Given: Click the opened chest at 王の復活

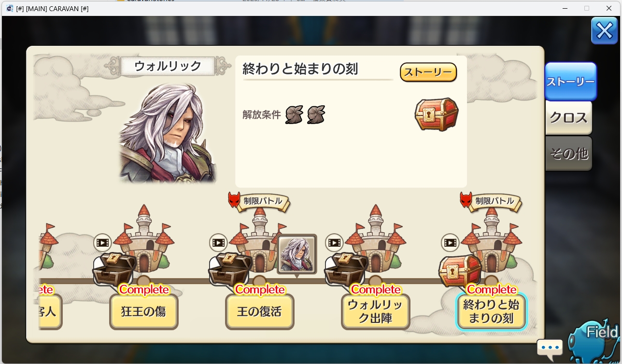Looking at the screenshot, I should click(230, 269).
